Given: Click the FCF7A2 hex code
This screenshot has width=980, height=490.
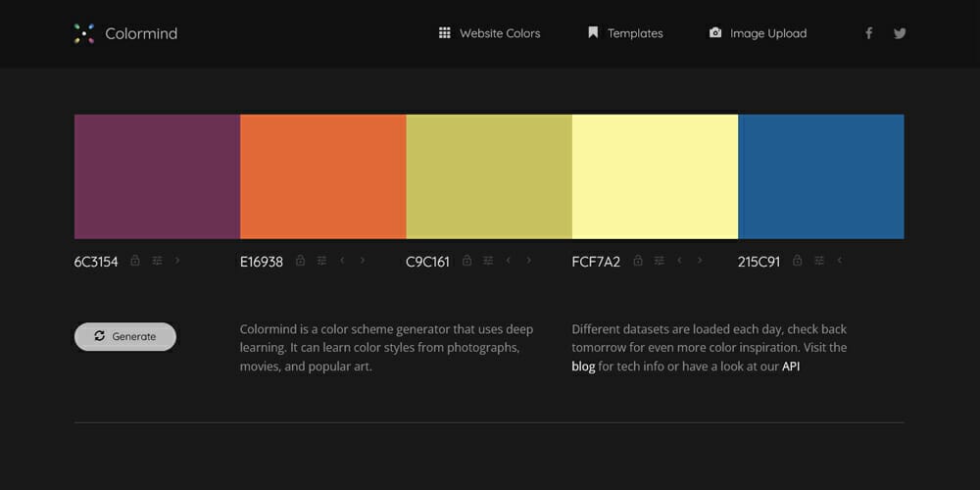Looking at the screenshot, I should 596,262.
